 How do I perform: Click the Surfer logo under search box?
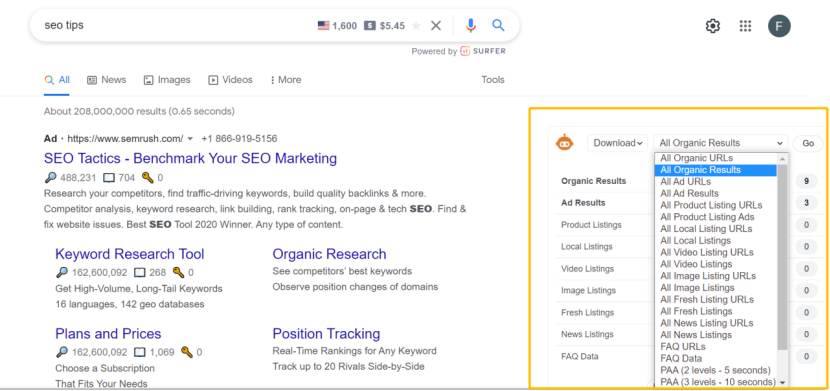tap(483, 51)
